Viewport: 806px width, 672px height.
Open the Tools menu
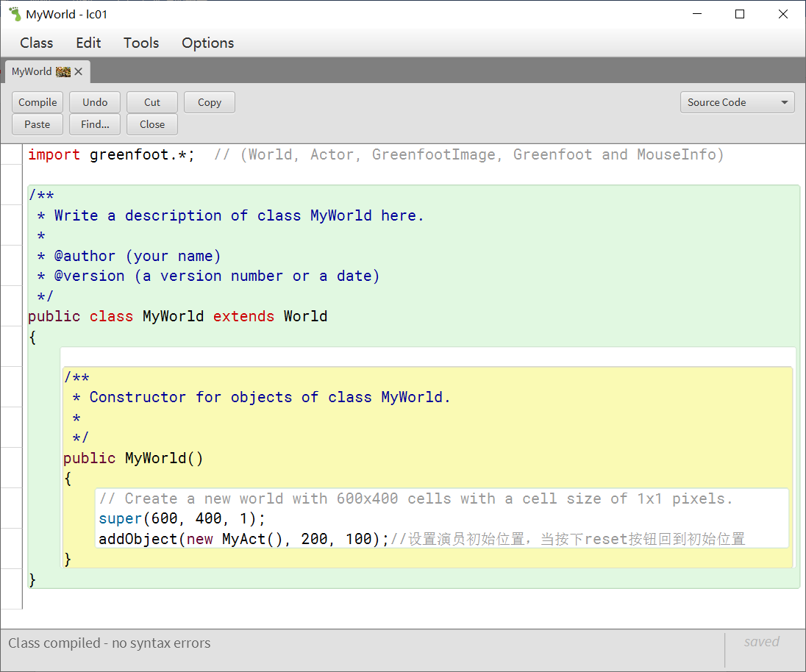pyautogui.click(x=141, y=43)
